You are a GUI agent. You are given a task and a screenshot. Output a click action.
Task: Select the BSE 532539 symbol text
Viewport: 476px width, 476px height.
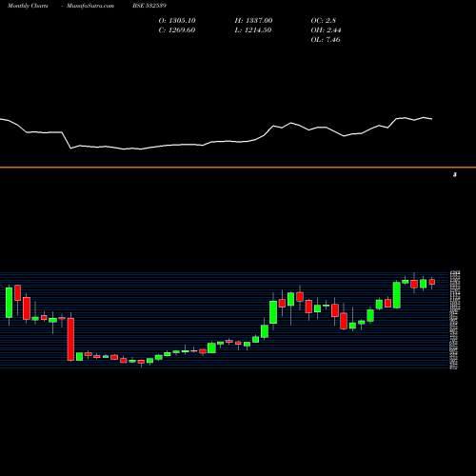[x=149, y=6]
